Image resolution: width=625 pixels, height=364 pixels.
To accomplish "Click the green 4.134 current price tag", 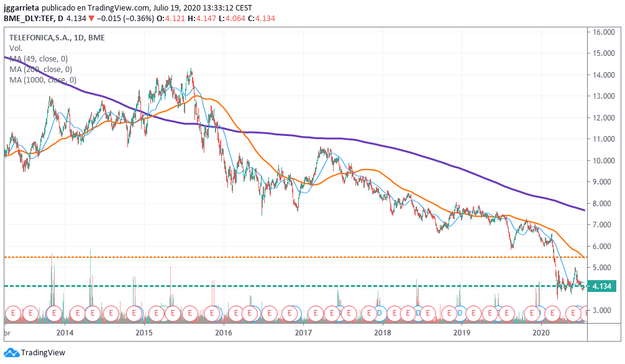I will tap(602, 286).
